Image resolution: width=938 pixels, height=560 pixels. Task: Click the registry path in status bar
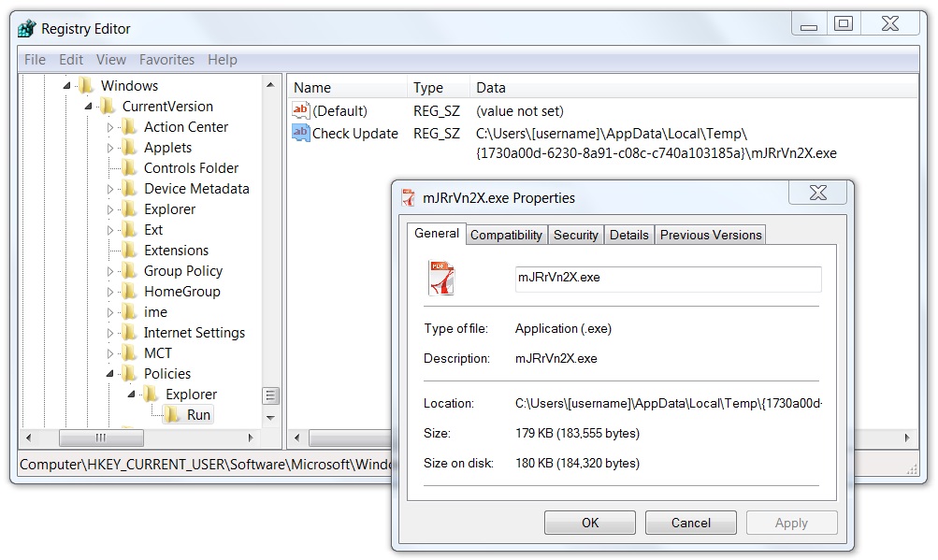point(206,465)
